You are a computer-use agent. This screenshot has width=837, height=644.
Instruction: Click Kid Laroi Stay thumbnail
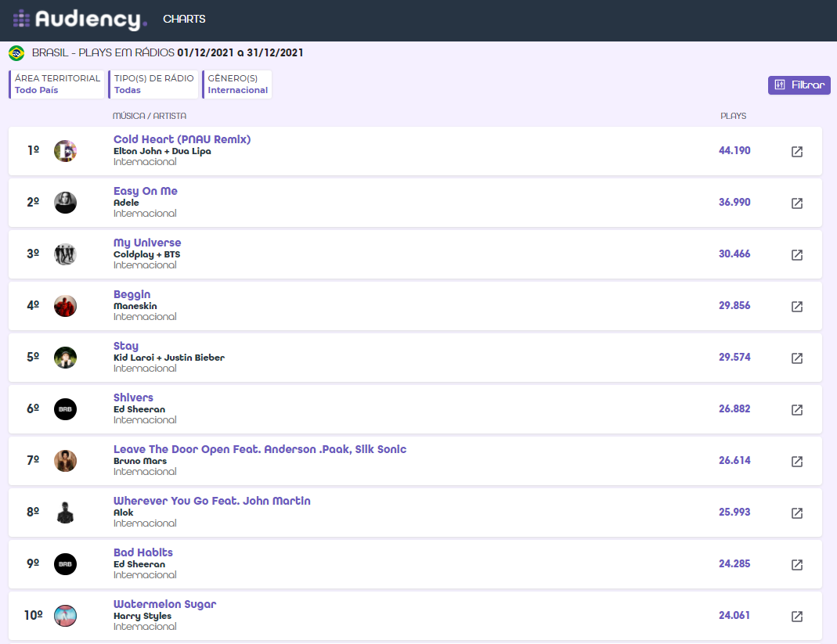[65, 358]
